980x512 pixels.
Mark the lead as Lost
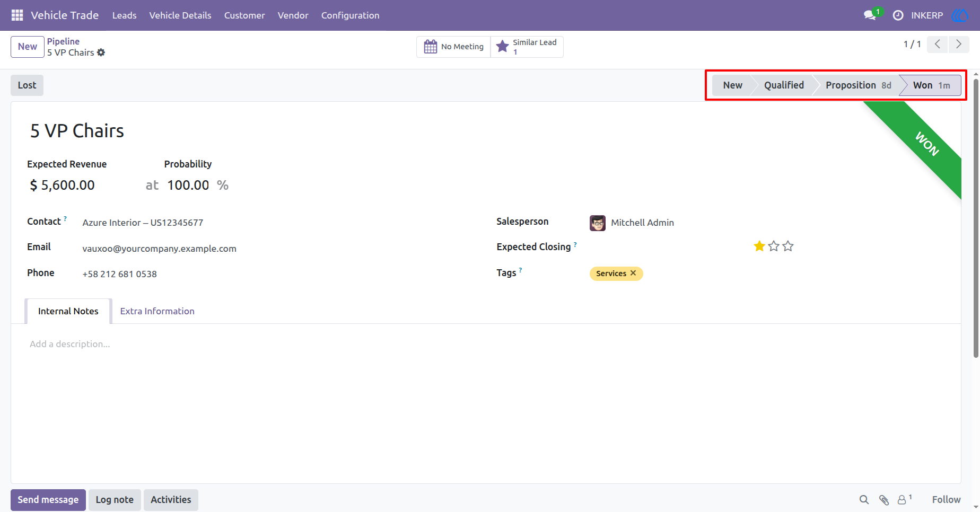[x=27, y=85]
